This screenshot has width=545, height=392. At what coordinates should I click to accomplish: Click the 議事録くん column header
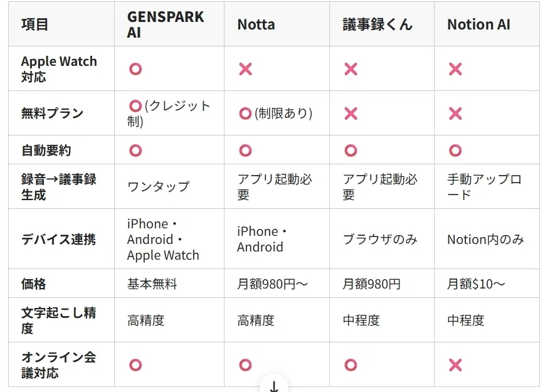click(x=378, y=24)
